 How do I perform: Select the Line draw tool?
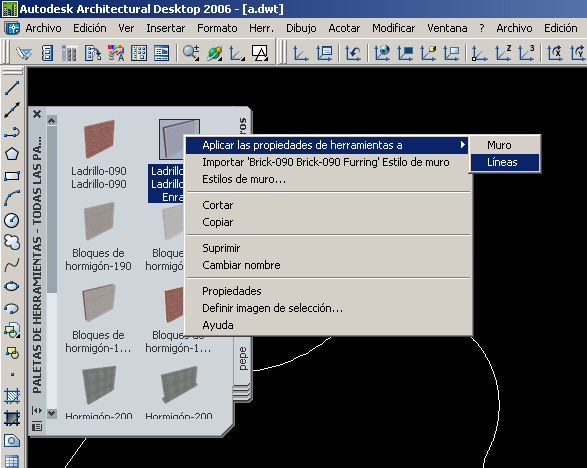[12, 88]
